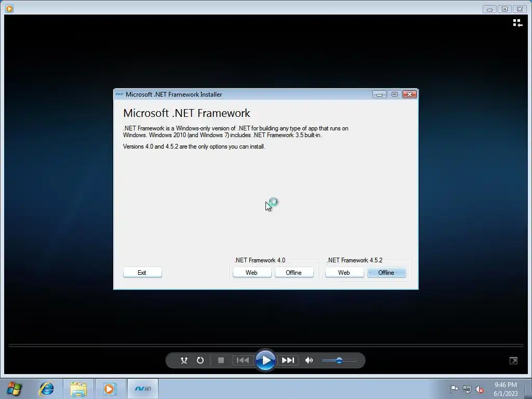Mute the media player volume

pyautogui.click(x=309, y=361)
